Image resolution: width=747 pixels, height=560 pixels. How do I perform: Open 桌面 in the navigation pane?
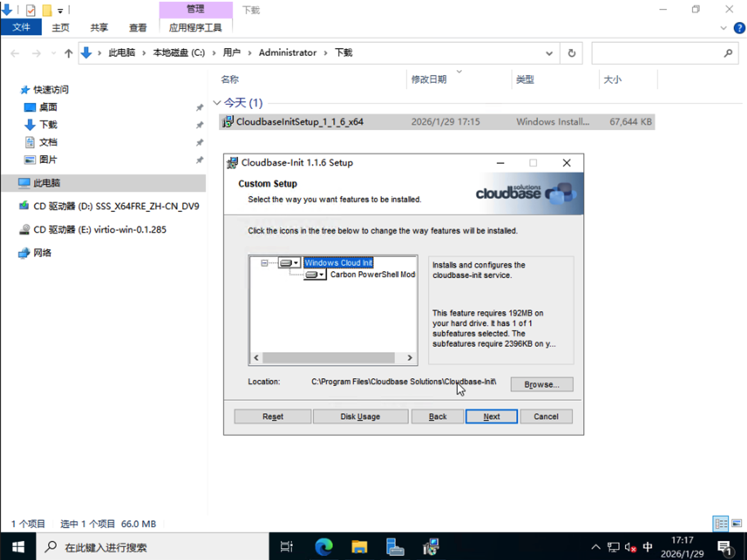48,107
